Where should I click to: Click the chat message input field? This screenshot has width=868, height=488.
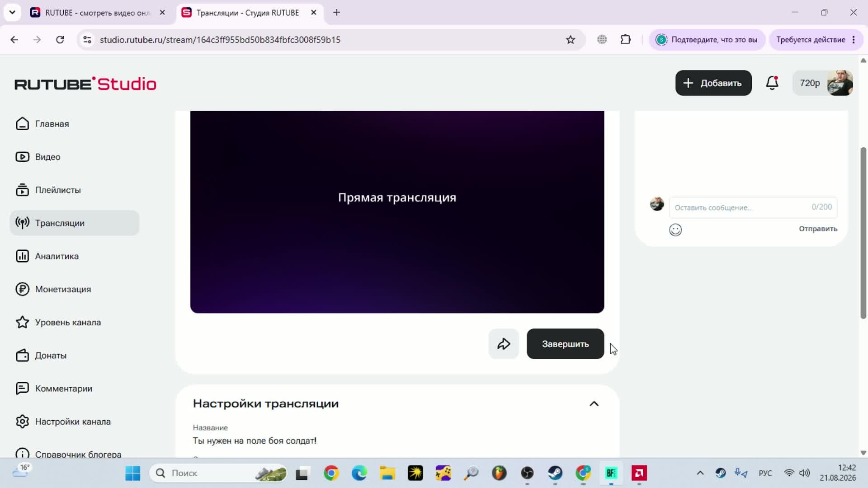[753, 207]
